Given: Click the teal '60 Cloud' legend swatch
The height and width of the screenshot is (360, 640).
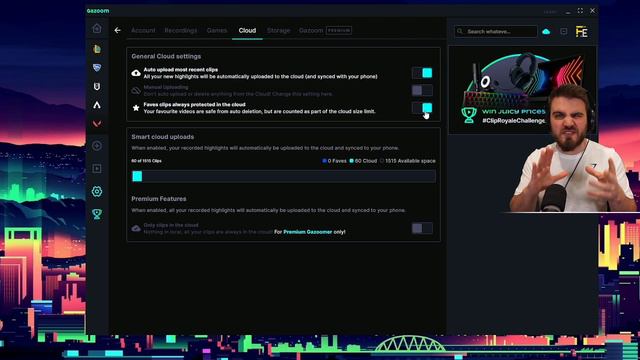Looking at the screenshot, I should [351, 161].
